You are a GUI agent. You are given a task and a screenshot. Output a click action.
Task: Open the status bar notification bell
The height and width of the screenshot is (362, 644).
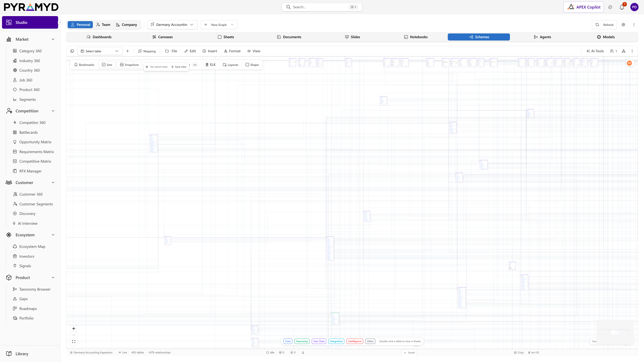click(x=303, y=353)
